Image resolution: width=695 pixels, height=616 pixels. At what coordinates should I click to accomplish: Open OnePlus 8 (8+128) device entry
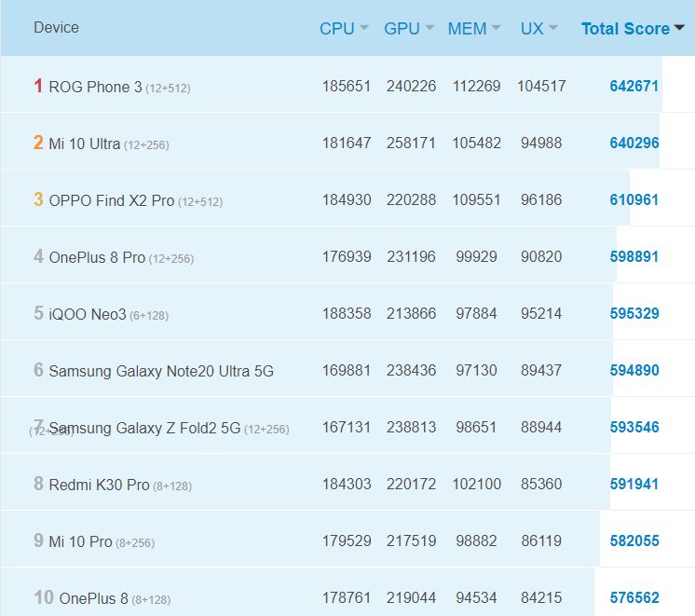pos(115,598)
